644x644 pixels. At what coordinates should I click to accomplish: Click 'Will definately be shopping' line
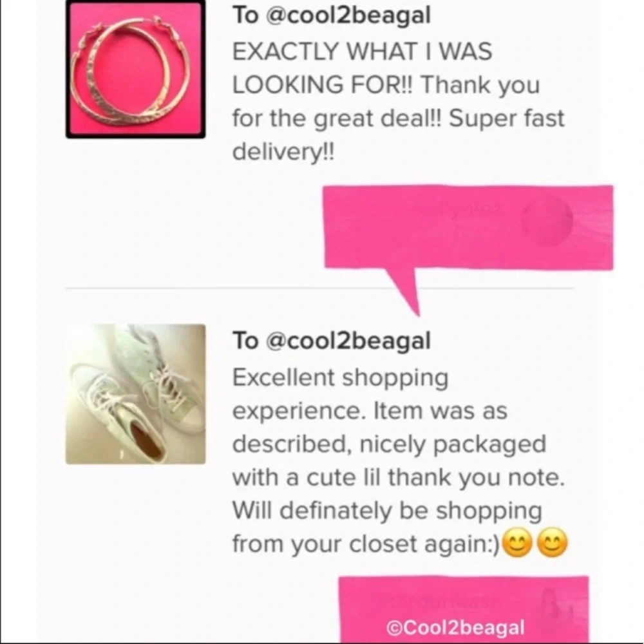click(x=387, y=511)
